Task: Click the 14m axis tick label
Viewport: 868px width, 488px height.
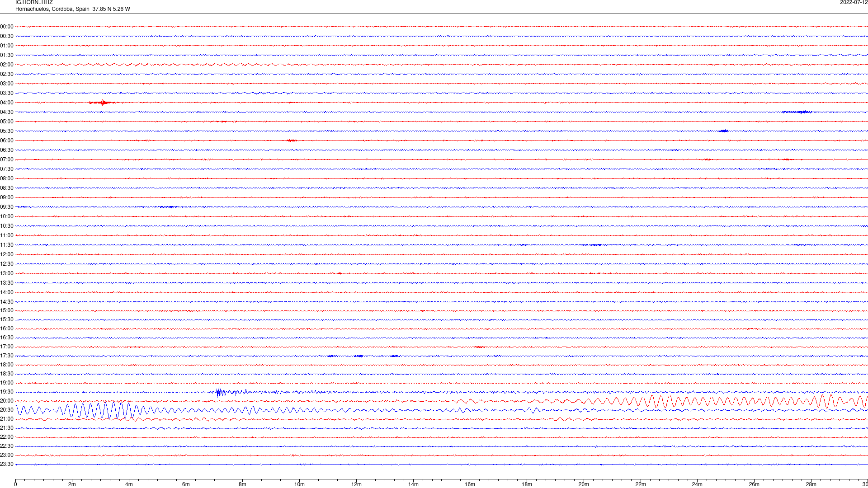Action: [413, 484]
